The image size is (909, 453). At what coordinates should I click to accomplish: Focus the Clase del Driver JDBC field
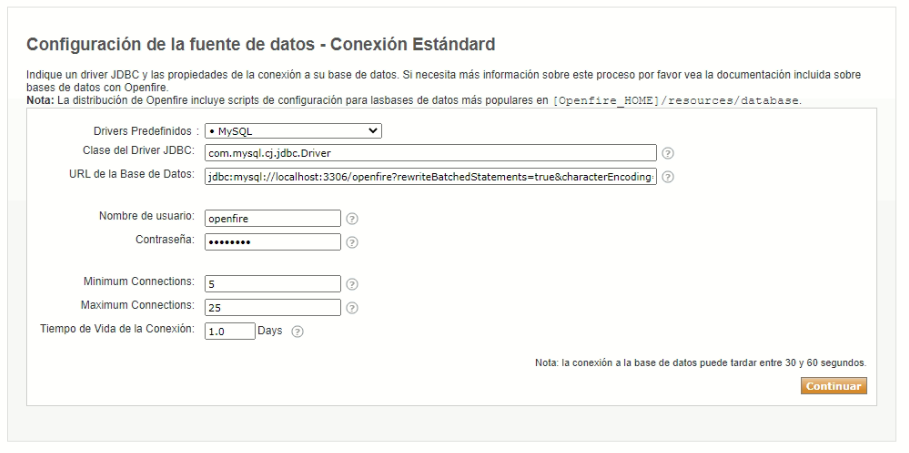(x=430, y=153)
